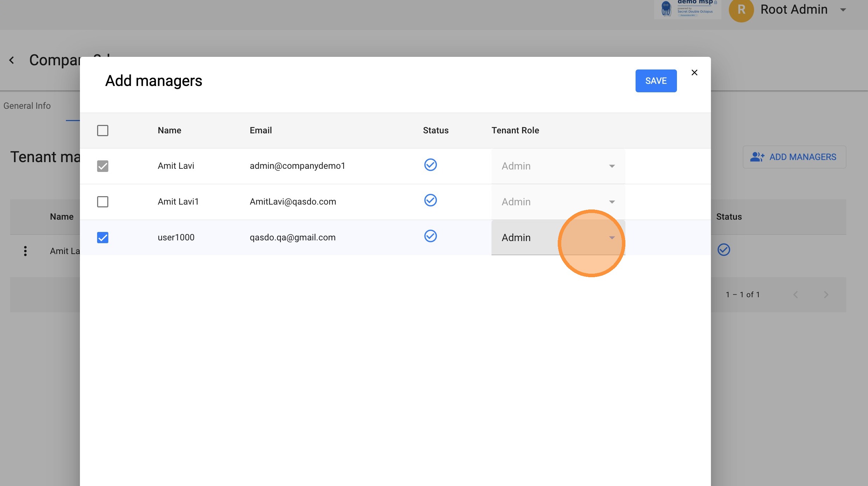Click the status check icon for user1000
Image resolution: width=868 pixels, height=486 pixels.
(430, 236)
